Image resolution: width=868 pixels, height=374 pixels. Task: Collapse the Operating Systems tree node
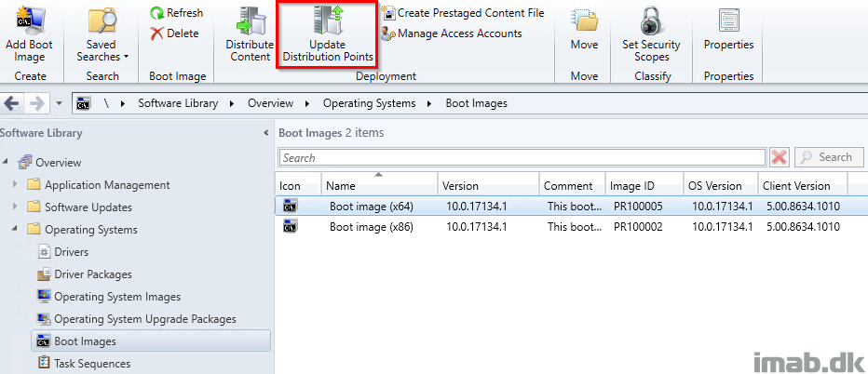15,229
